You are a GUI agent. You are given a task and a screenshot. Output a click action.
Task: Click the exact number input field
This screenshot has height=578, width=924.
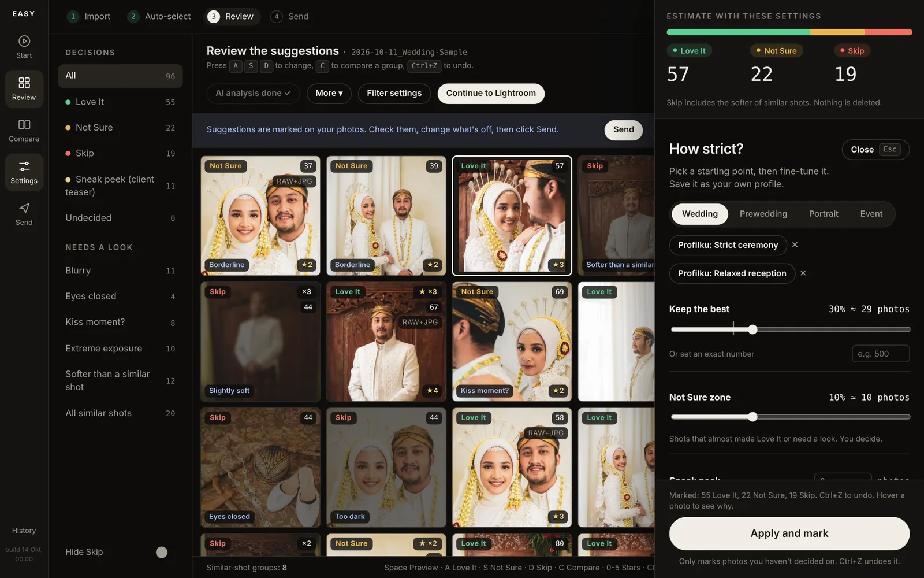pyautogui.click(x=881, y=354)
